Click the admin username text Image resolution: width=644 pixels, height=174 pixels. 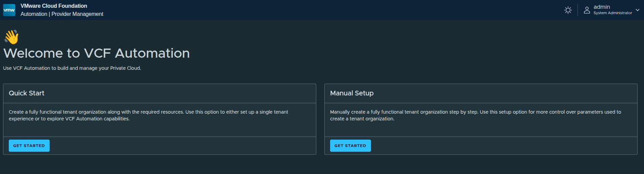(x=602, y=7)
